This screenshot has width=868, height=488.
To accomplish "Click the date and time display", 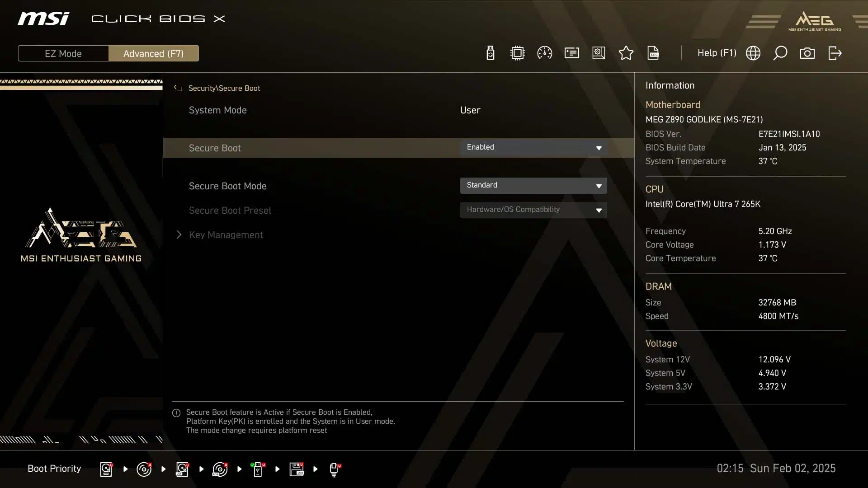I will coord(776,469).
